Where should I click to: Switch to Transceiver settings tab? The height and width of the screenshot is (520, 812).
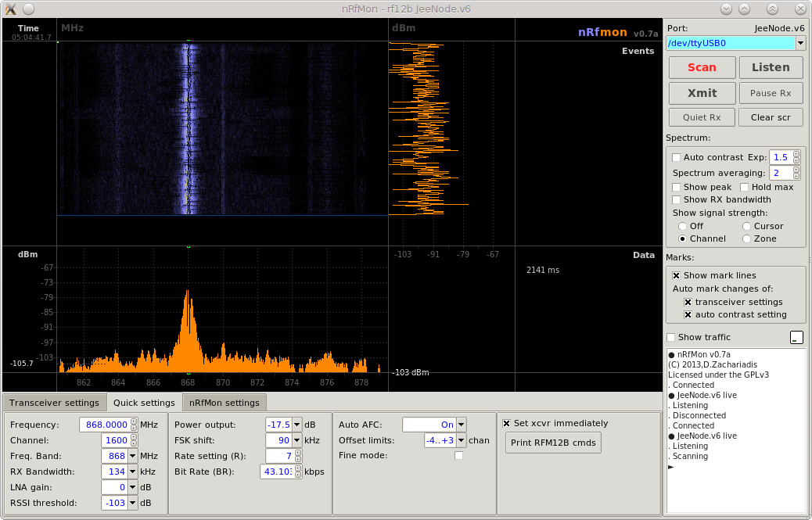54,403
